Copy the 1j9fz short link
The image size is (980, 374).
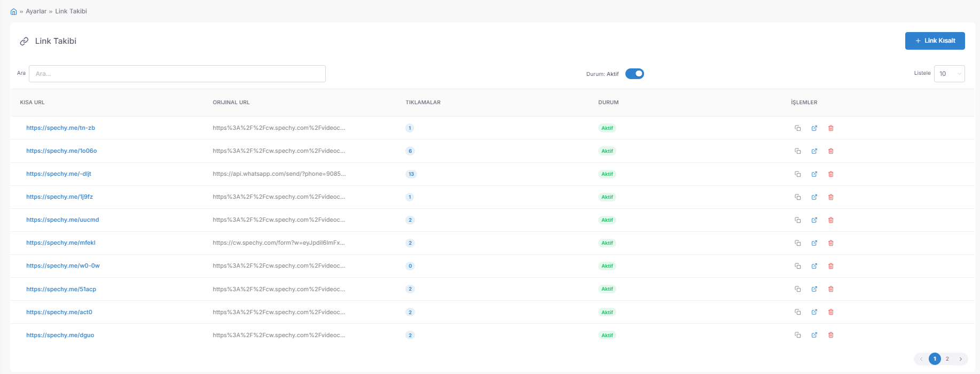click(x=798, y=197)
